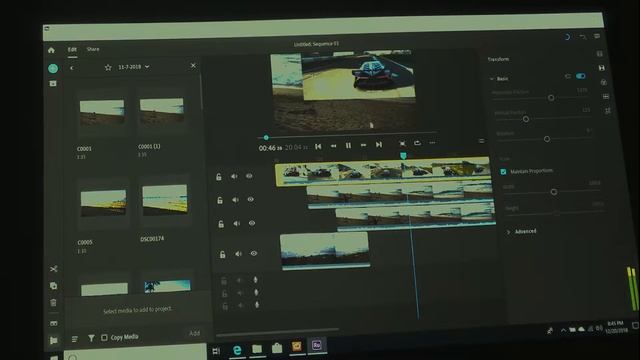The width and height of the screenshot is (640, 360).
Task: Pause the playback
Action: coord(348,145)
